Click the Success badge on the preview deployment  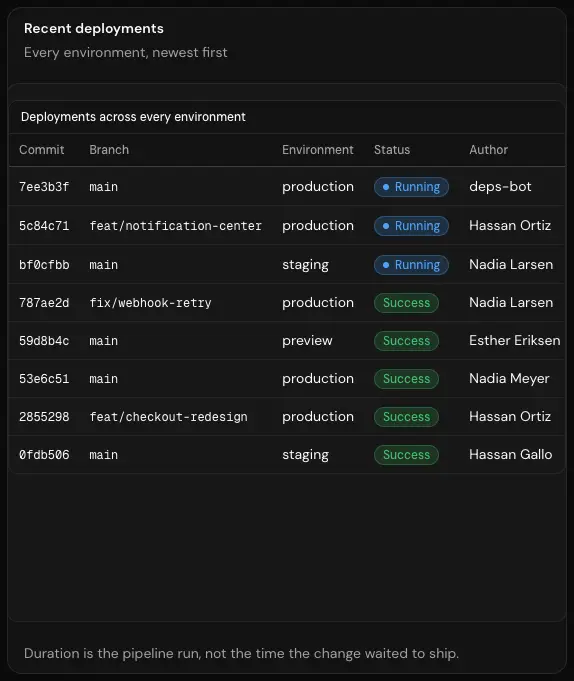coord(406,341)
